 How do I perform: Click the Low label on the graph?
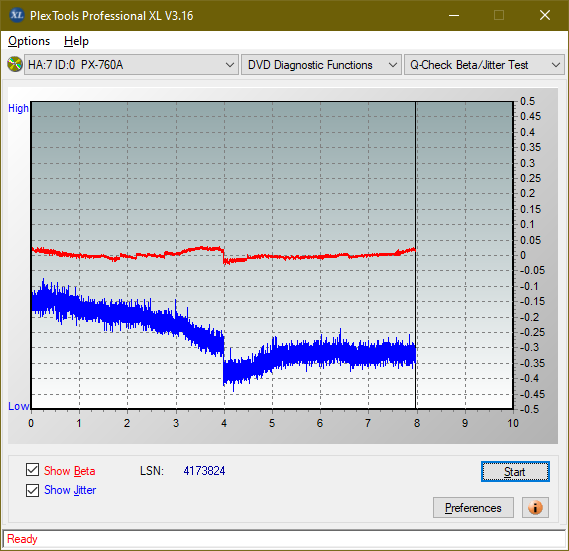pos(18,406)
